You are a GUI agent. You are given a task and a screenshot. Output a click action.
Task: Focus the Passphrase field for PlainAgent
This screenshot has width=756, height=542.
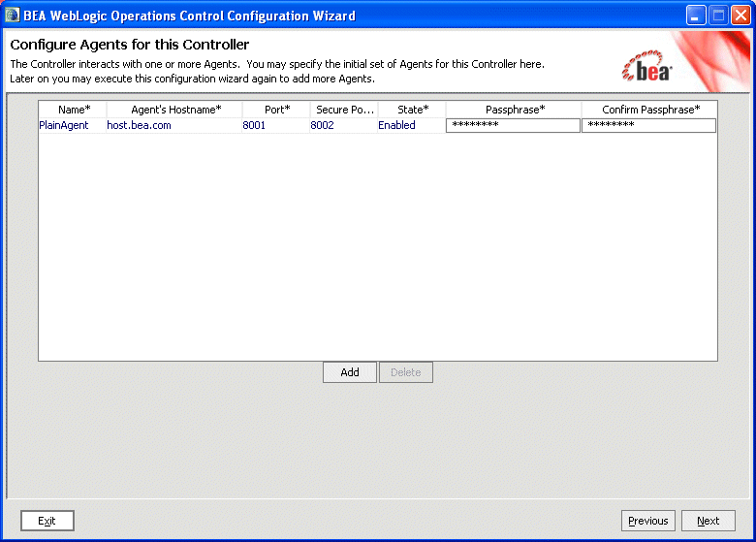coord(513,125)
